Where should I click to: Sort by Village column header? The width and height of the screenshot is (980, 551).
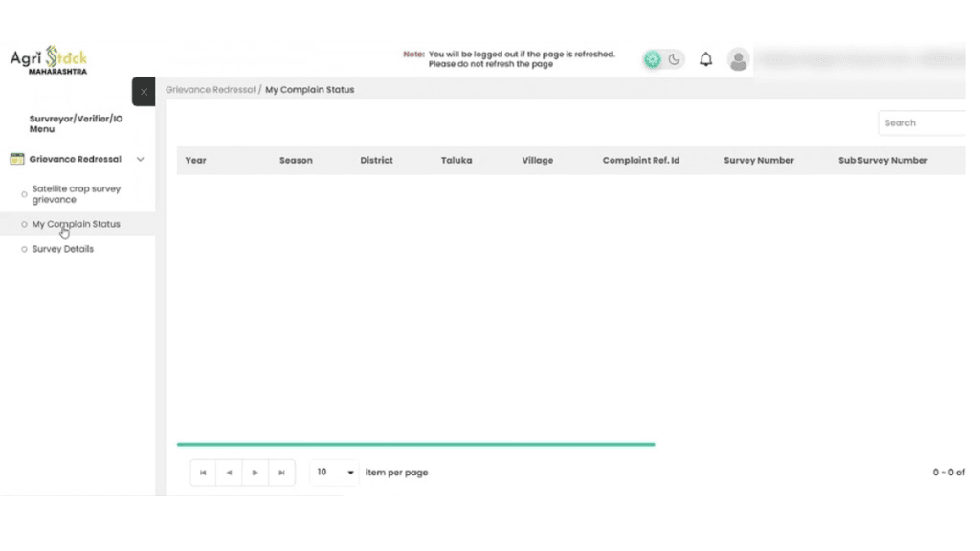(x=538, y=161)
